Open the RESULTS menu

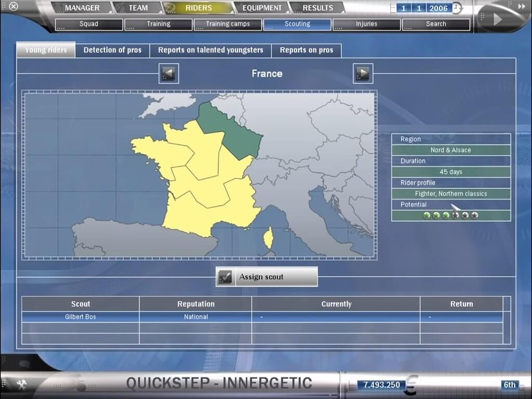pyautogui.click(x=318, y=8)
